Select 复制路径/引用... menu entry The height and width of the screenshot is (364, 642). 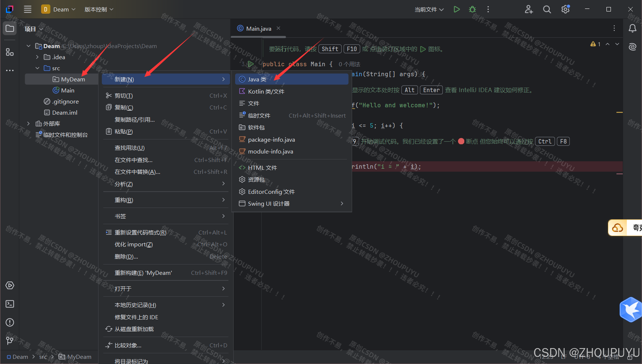click(x=166, y=119)
